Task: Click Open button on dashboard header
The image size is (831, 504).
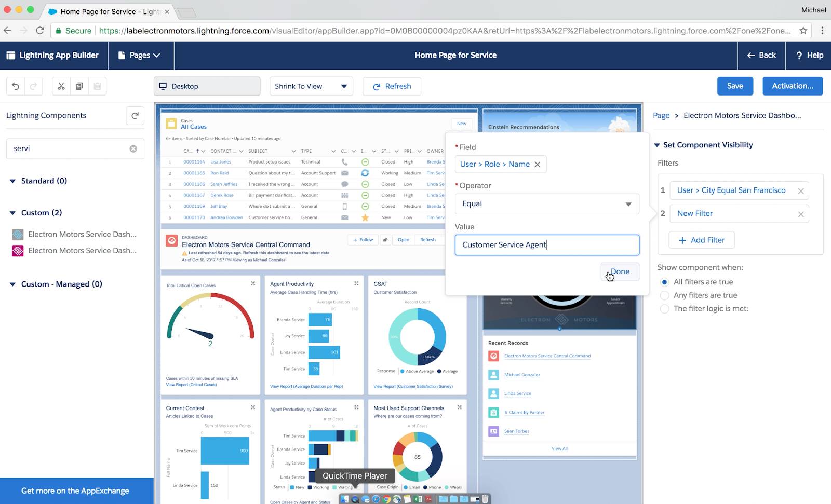Action: tap(404, 240)
